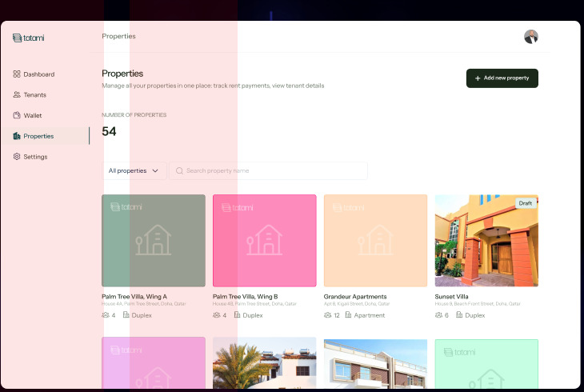
Task: Click tenants icon under Palm Tree Villa, Wing B
Action: 216,315
